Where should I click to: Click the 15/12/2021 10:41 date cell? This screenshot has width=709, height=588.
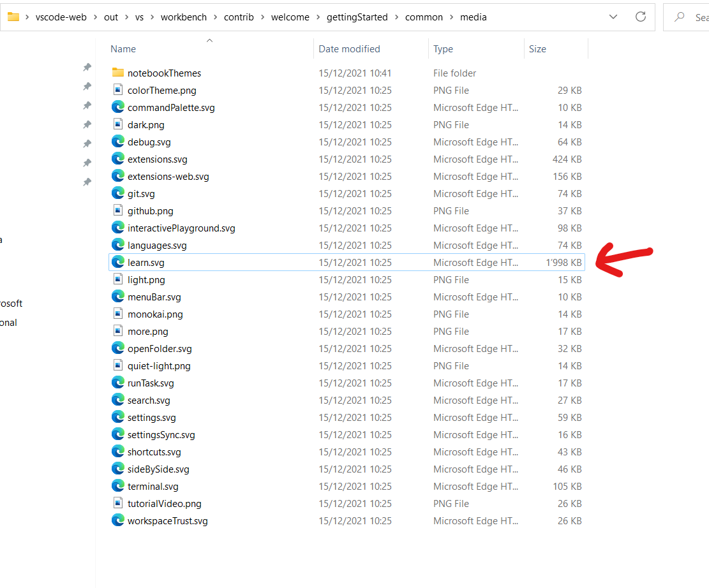click(x=355, y=73)
